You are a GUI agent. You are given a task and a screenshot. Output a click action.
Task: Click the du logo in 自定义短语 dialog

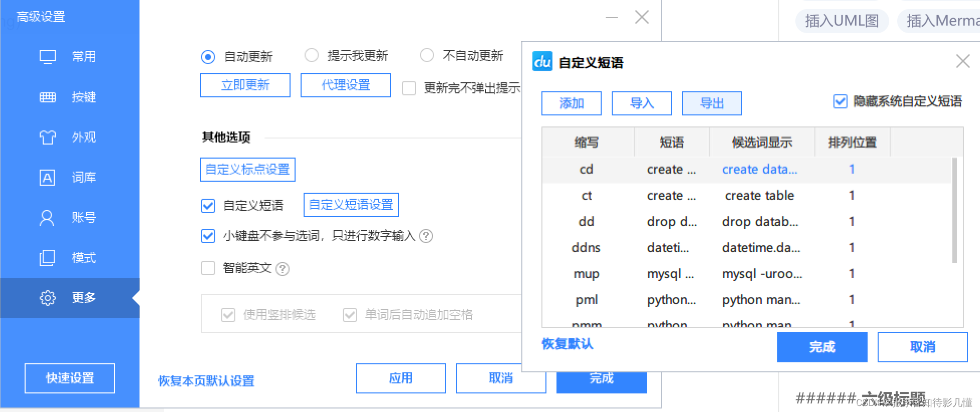tap(542, 62)
